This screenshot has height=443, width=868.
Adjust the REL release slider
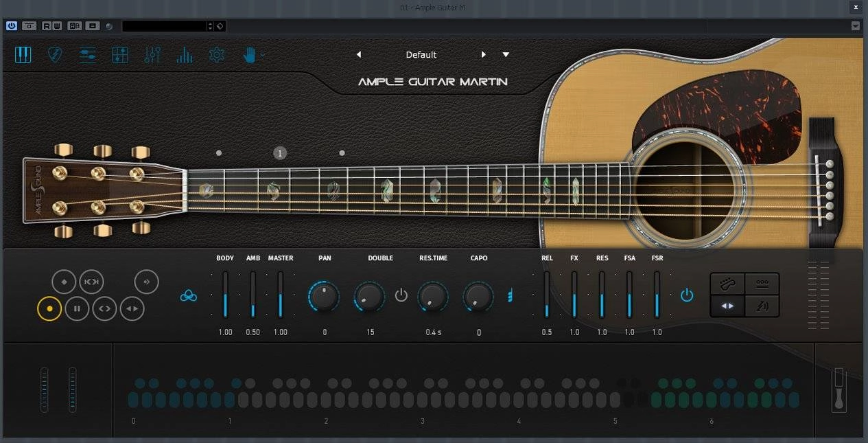tap(547, 295)
